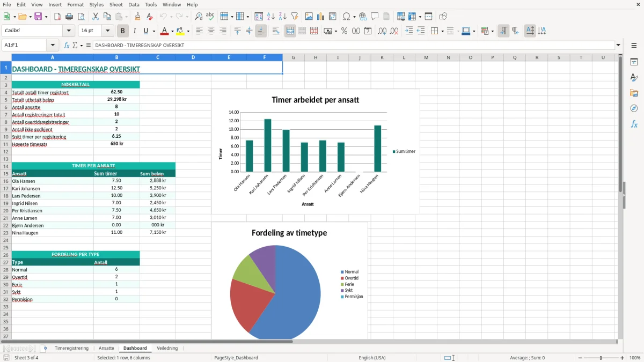Insert a chart via toolbar icon
Image resolution: width=644 pixels, height=362 pixels.
[x=321, y=17]
